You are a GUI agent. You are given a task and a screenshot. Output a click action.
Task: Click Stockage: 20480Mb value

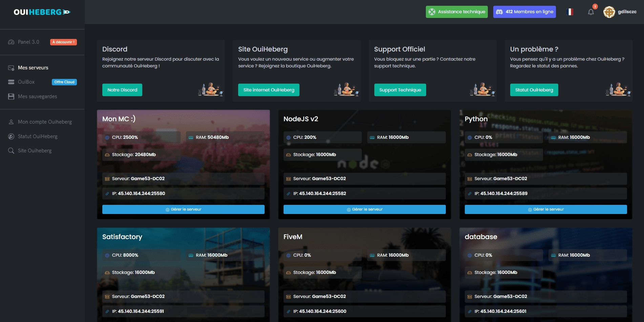pyautogui.click(x=134, y=155)
